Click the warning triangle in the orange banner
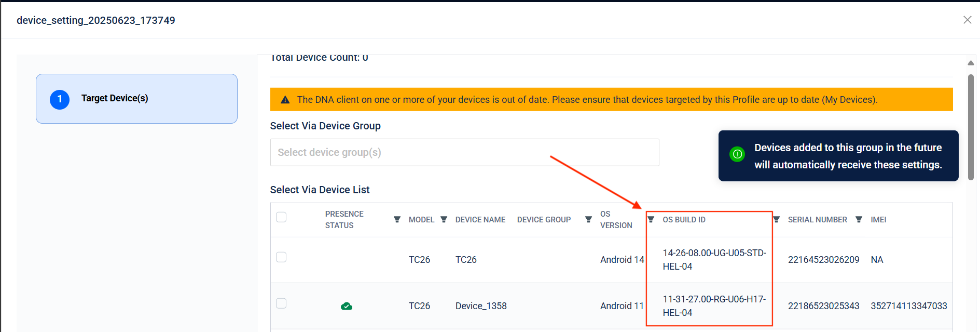The image size is (980, 332). point(285,100)
